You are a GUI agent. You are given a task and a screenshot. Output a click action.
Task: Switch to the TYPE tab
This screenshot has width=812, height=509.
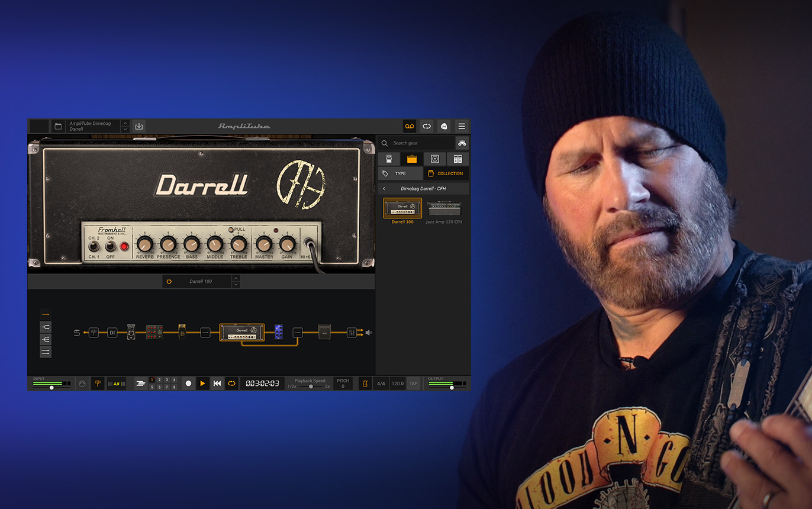400,173
